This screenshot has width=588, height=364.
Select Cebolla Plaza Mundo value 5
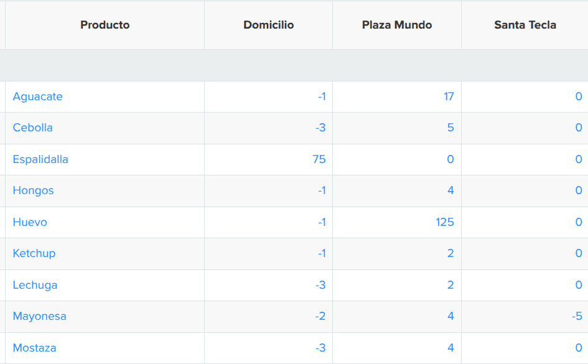coord(450,128)
